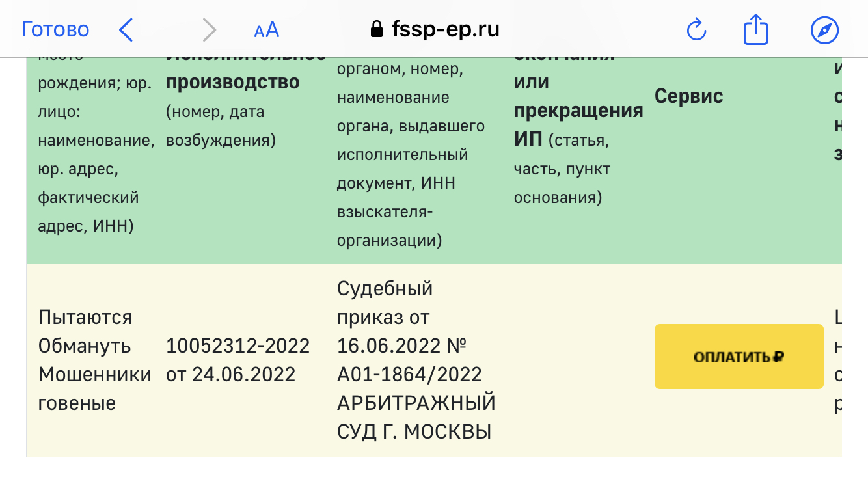Open the share sheet icon

point(755,30)
